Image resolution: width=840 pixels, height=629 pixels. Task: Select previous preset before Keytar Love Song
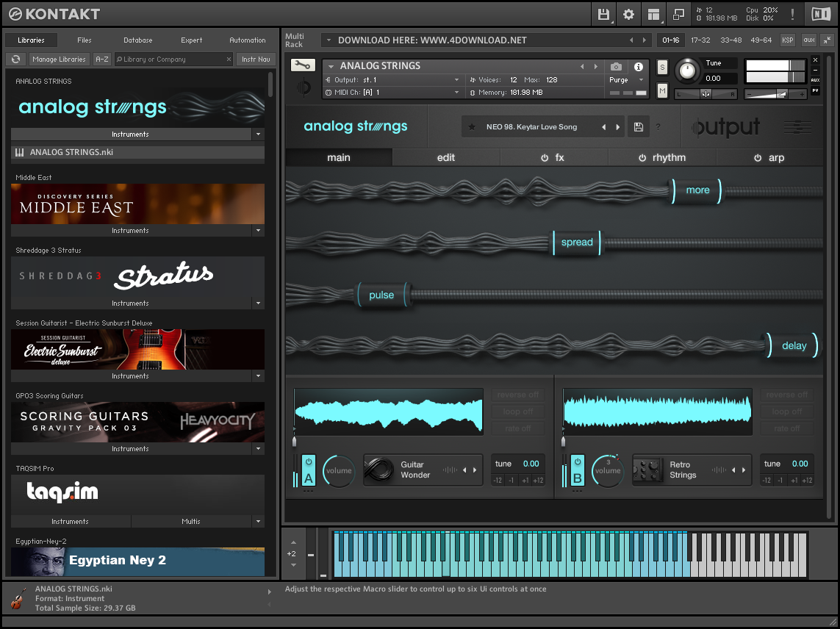point(604,127)
